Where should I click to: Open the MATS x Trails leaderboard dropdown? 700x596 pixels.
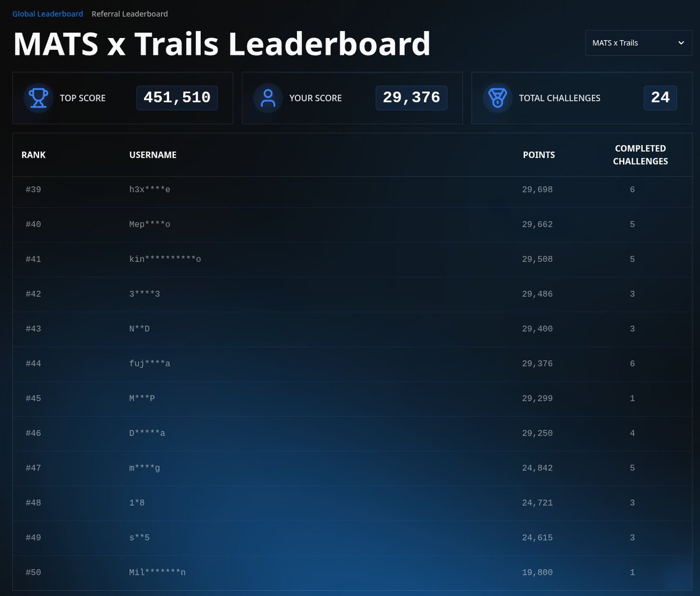tap(639, 43)
